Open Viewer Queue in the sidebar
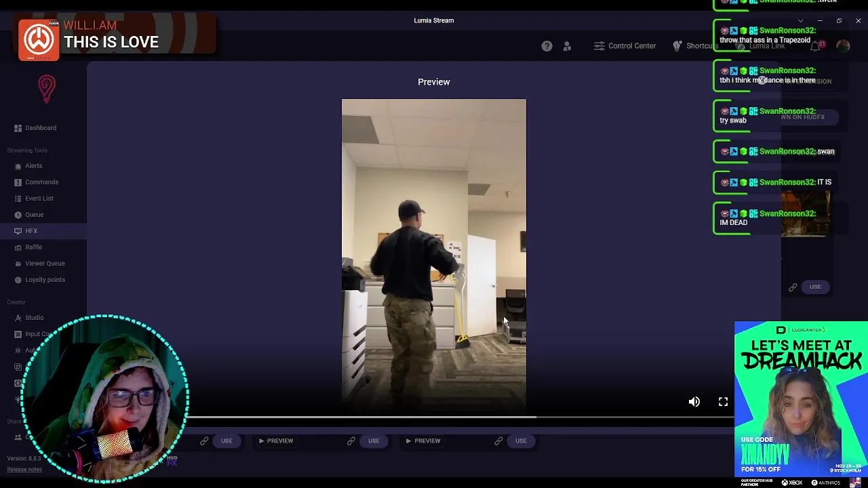This screenshot has height=488, width=868. tap(45, 263)
